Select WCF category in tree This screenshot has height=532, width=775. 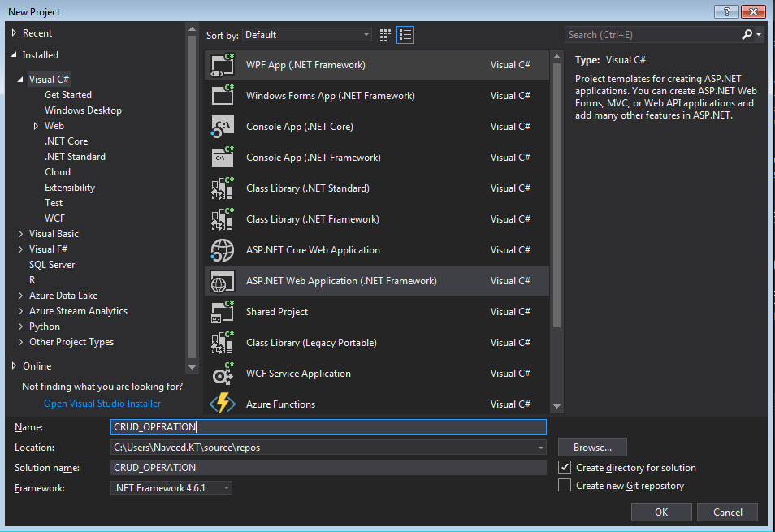coord(54,218)
